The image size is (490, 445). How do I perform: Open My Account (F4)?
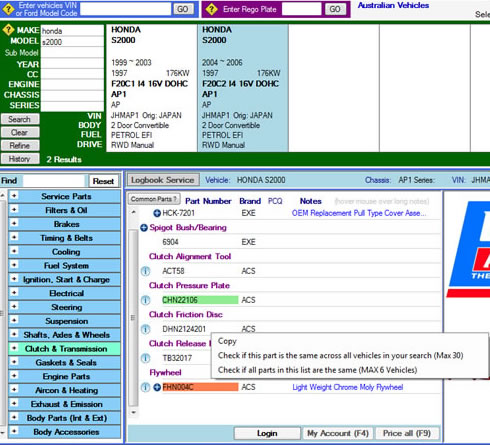(x=338, y=433)
